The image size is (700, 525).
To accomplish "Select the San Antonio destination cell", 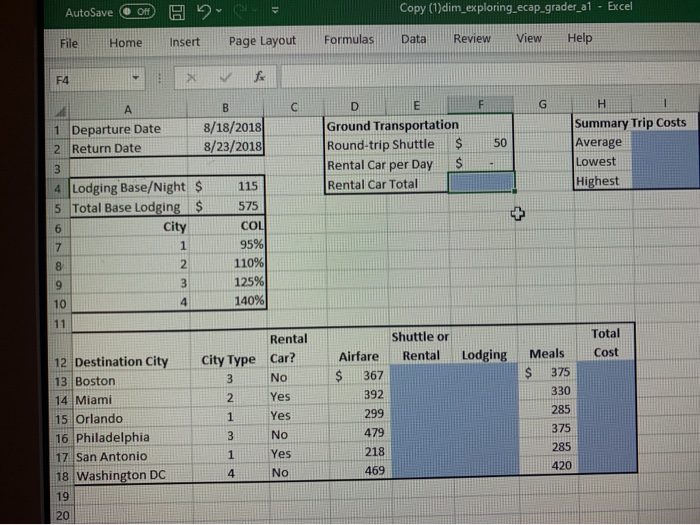I will 133,456.
